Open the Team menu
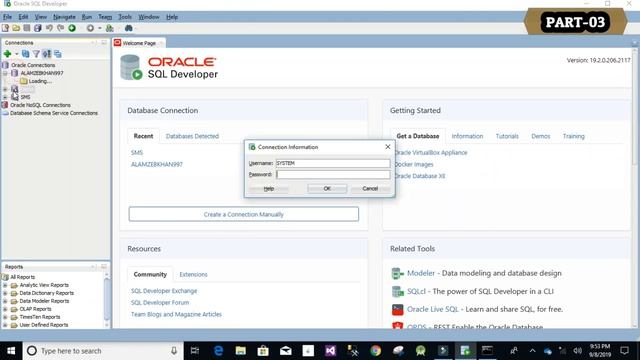Viewport: 640px width, 360px height. coord(105,17)
